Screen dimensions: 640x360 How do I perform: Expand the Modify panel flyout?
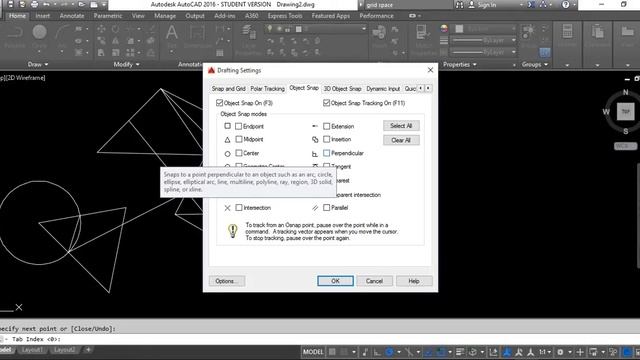(127, 64)
